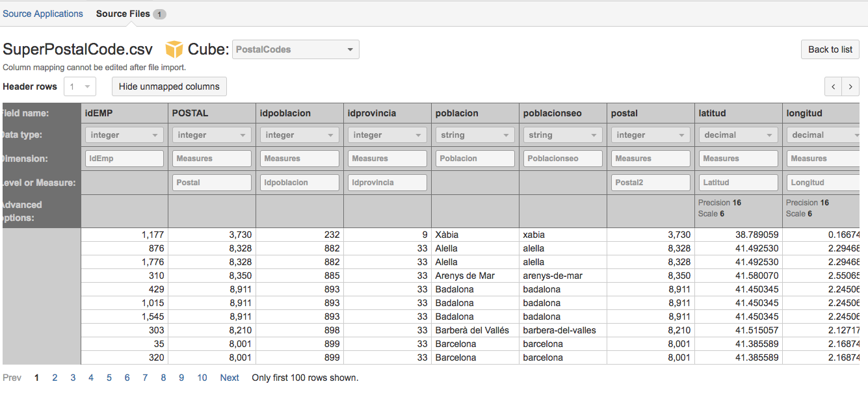This screenshot has height=401, width=868.
Task: Click the IdEmp dimension input field
Action: pos(124,158)
